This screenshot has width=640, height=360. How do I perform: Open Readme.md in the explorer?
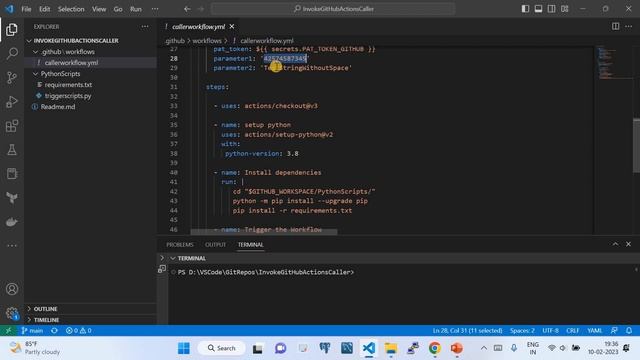(x=58, y=107)
